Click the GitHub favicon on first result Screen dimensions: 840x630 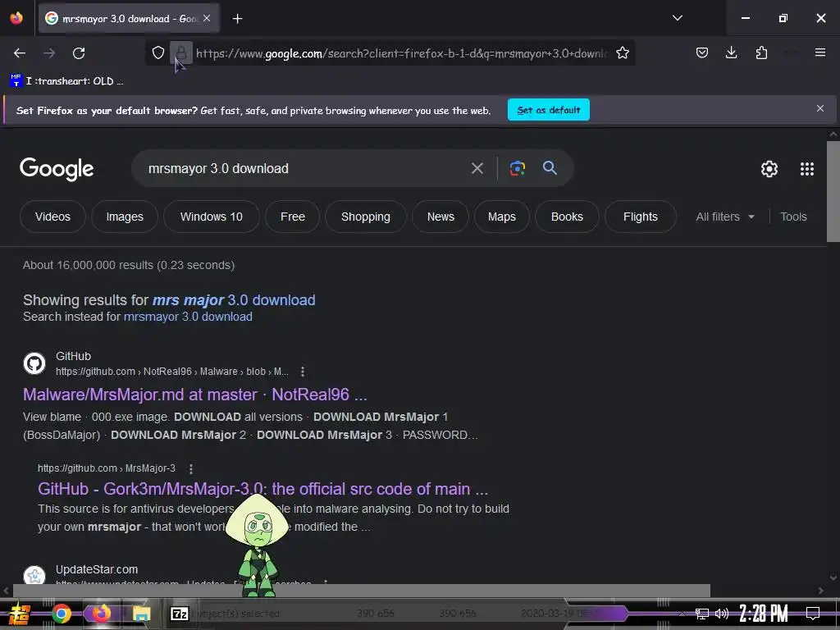coord(34,363)
